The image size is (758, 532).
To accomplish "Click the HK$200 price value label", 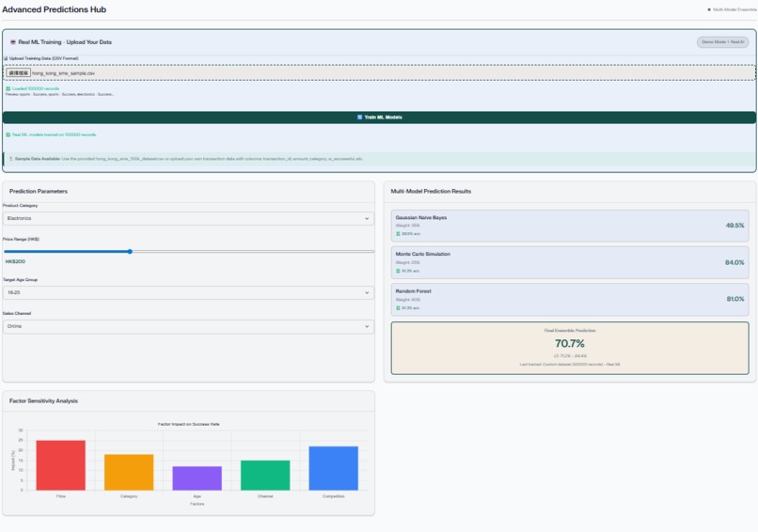I will point(15,261).
